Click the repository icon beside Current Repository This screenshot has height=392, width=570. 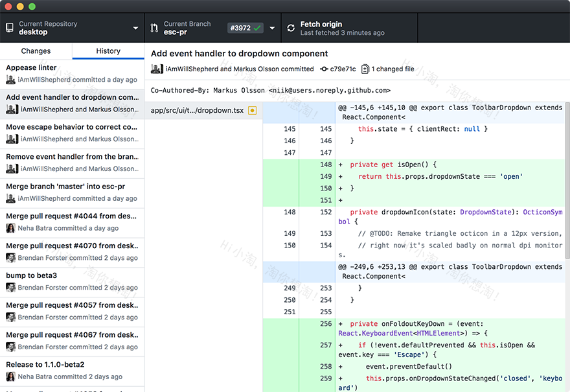(x=9, y=28)
